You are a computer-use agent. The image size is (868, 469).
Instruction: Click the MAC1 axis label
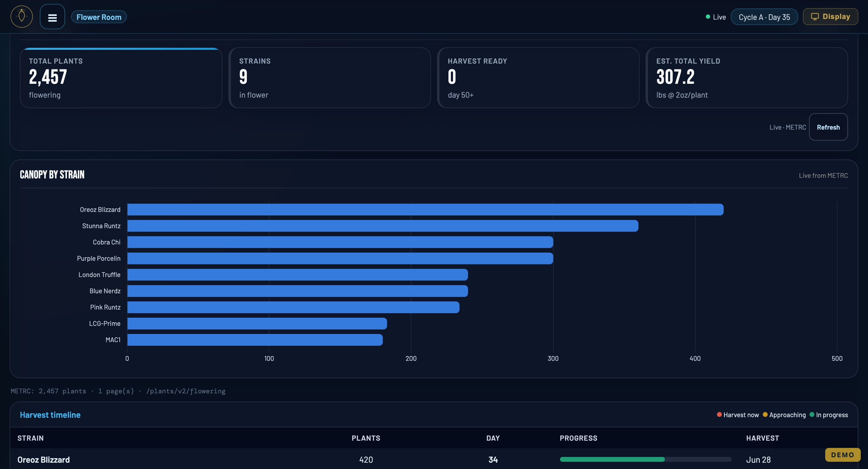[113, 340]
